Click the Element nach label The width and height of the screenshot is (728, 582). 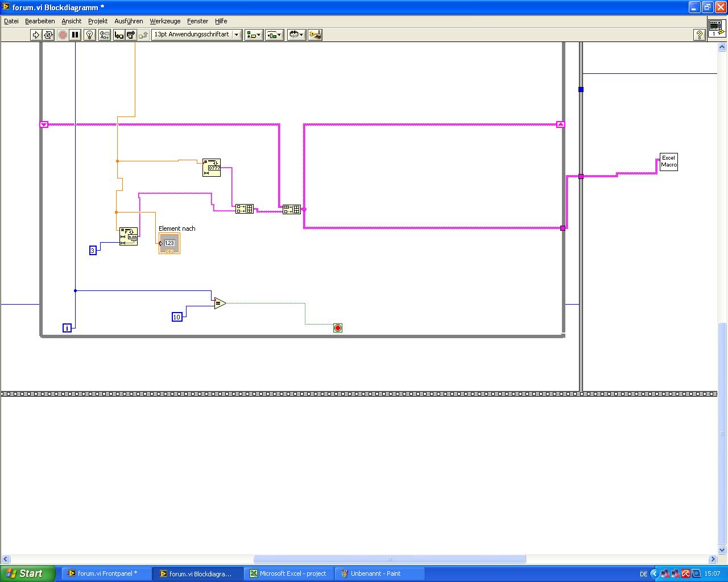click(x=177, y=228)
